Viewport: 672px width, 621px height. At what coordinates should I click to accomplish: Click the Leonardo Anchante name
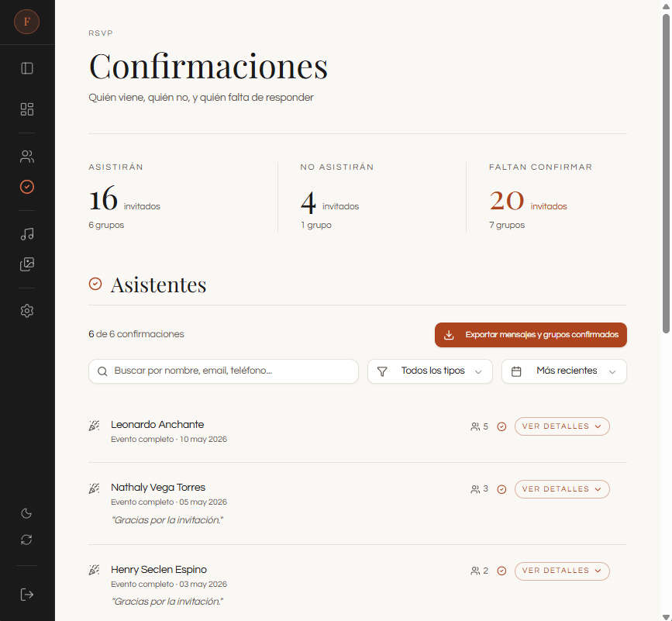tap(157, 425)
